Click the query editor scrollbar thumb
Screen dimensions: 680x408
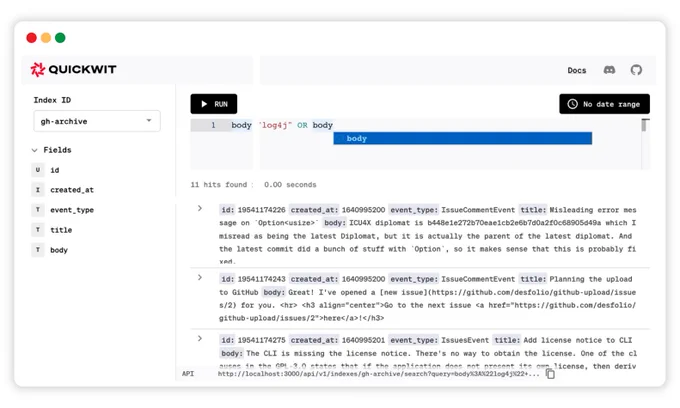pos(645,125)
